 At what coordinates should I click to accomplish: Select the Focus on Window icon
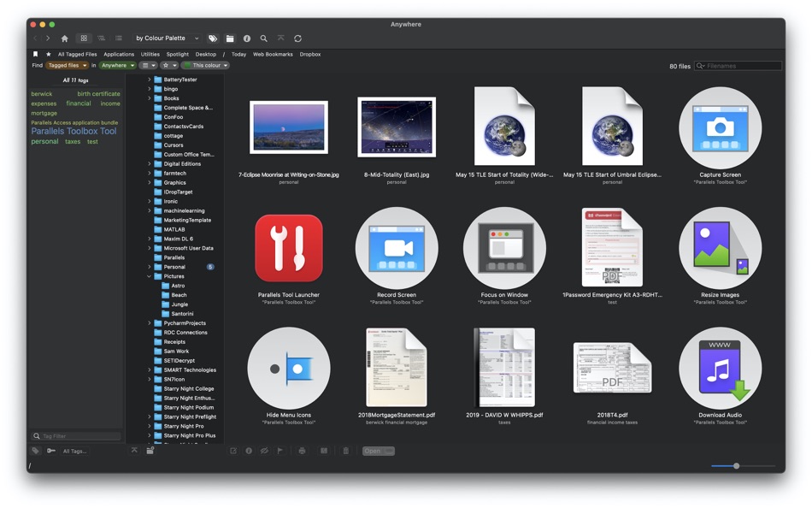(x=504, y=248)
